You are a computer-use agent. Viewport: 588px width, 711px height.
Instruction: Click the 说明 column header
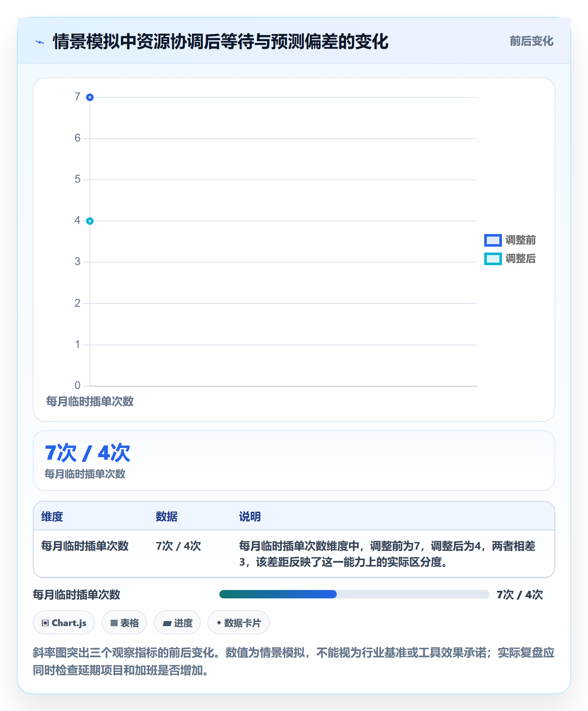[x=250, y=516]
